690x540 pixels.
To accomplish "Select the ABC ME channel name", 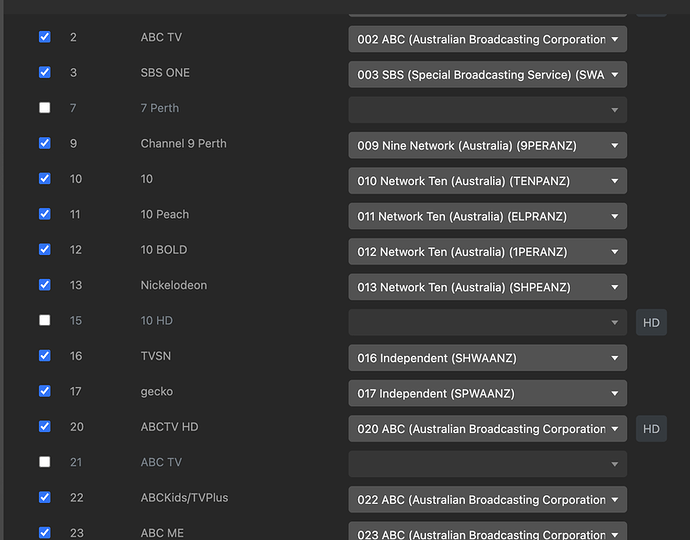I will click(162, 533).
